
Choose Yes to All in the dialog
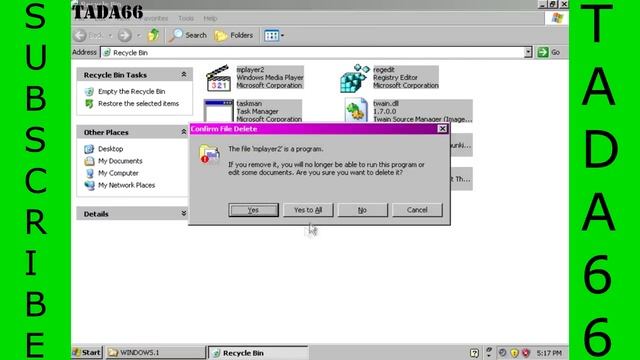pyautogui.click(x=308, y=210)
